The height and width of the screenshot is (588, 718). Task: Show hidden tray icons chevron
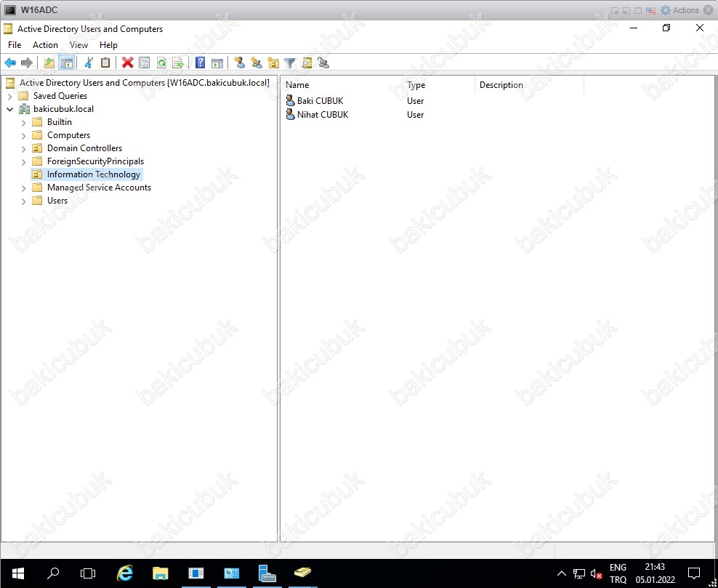[562, 573]
